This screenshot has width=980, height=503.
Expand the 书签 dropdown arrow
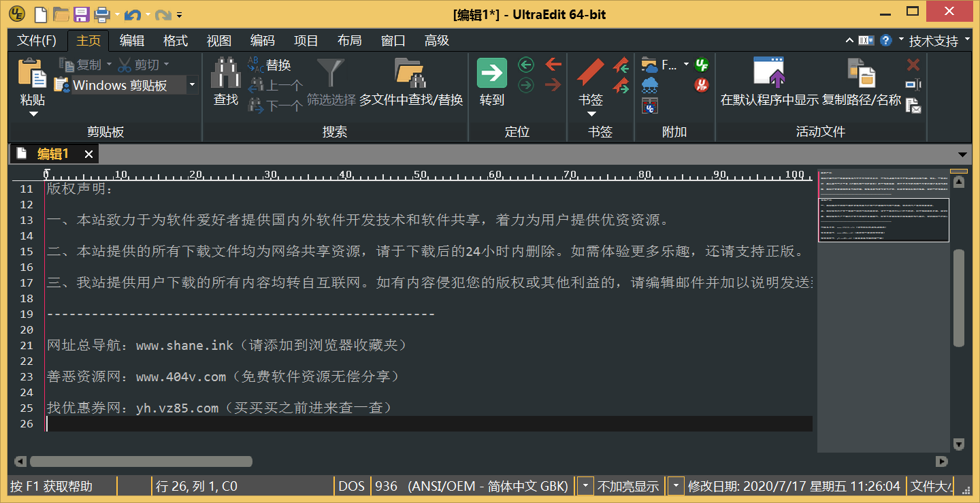click(x=591, y=114)
